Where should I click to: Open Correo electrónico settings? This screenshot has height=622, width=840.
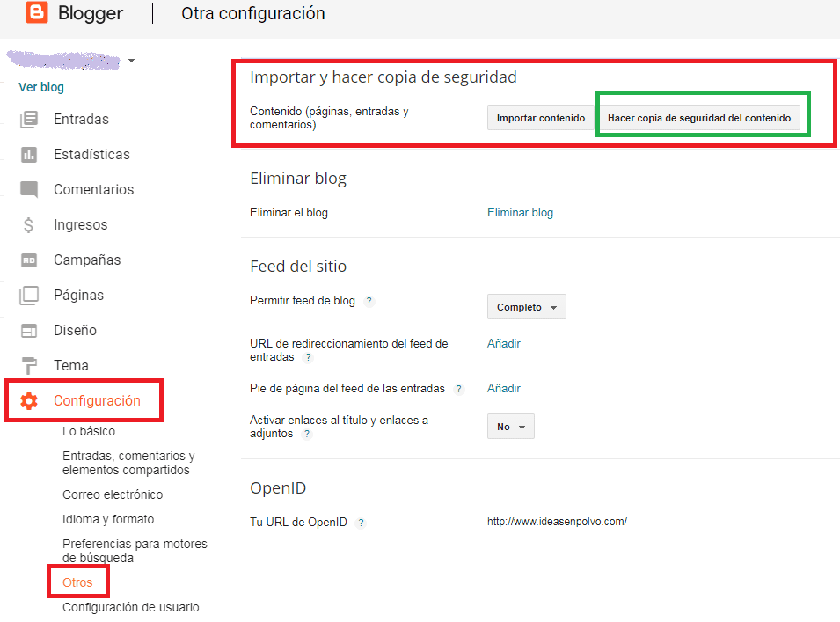click(x=113, y=494)
